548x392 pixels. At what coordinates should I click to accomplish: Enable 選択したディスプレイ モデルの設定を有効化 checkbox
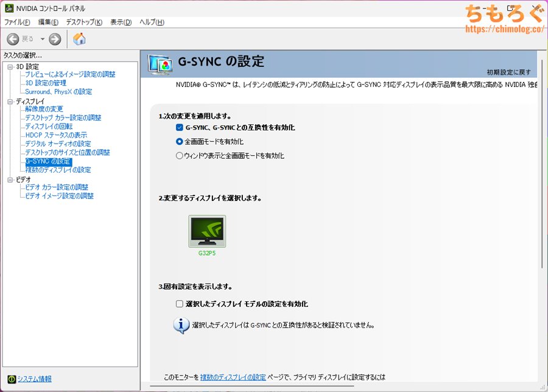pos(180,304)
